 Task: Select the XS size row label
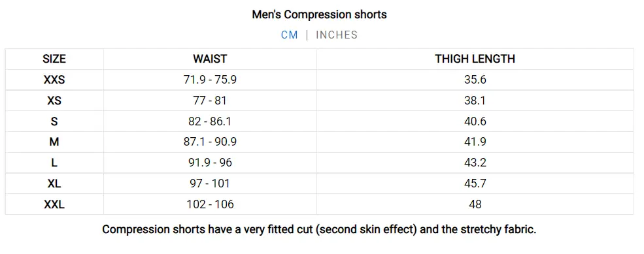(x=54, y=101)
